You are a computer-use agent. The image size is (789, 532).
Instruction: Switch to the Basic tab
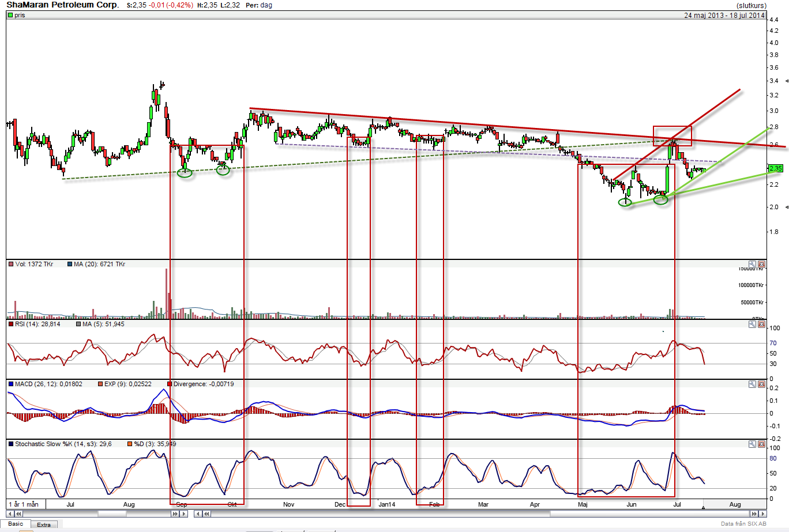point(16,524)
